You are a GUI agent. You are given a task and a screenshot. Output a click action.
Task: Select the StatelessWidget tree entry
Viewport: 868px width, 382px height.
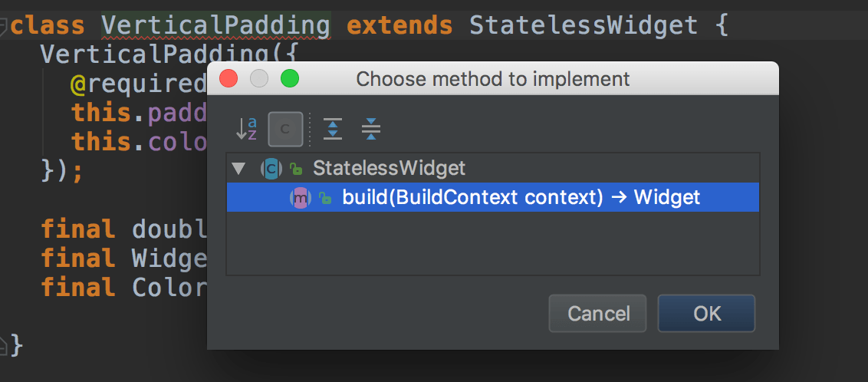pyautogui.click(x=390, y=168)
